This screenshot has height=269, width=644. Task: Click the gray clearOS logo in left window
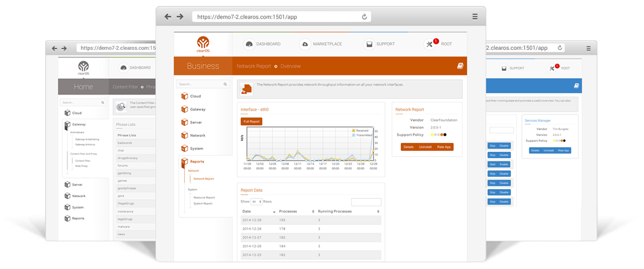[84, 68]
